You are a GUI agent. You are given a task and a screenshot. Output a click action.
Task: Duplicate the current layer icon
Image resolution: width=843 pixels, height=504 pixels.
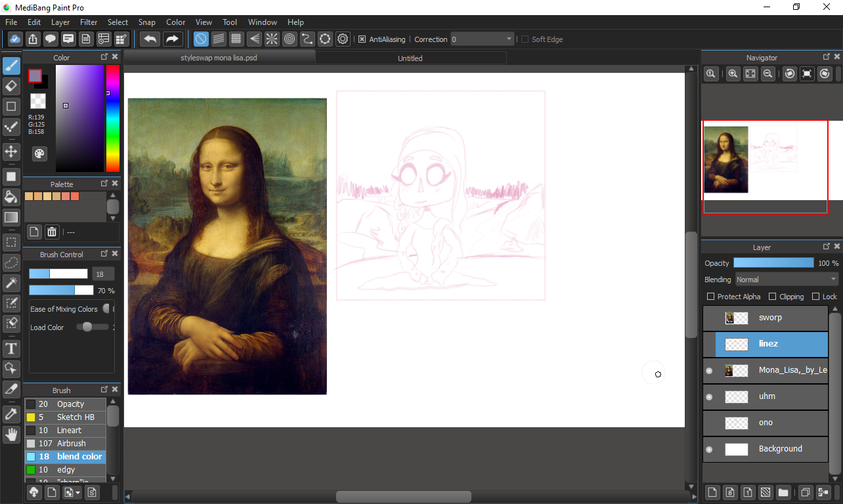(x=805, y=492)
